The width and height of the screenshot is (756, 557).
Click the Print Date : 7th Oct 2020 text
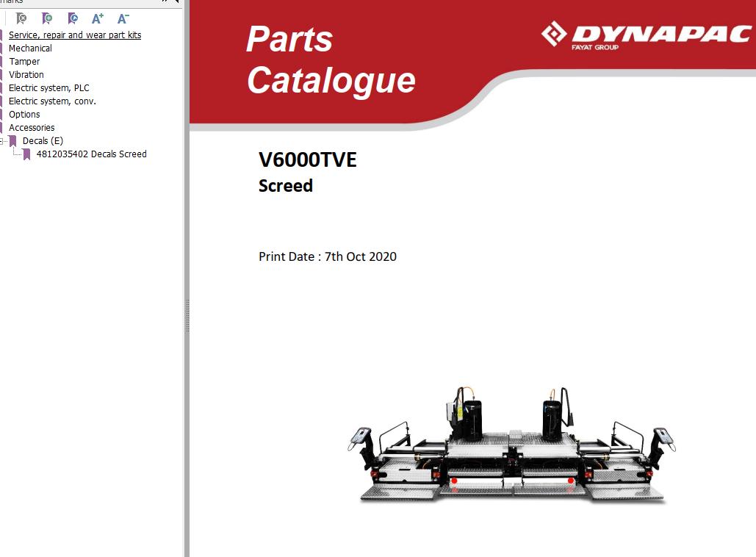coord(328,256)
